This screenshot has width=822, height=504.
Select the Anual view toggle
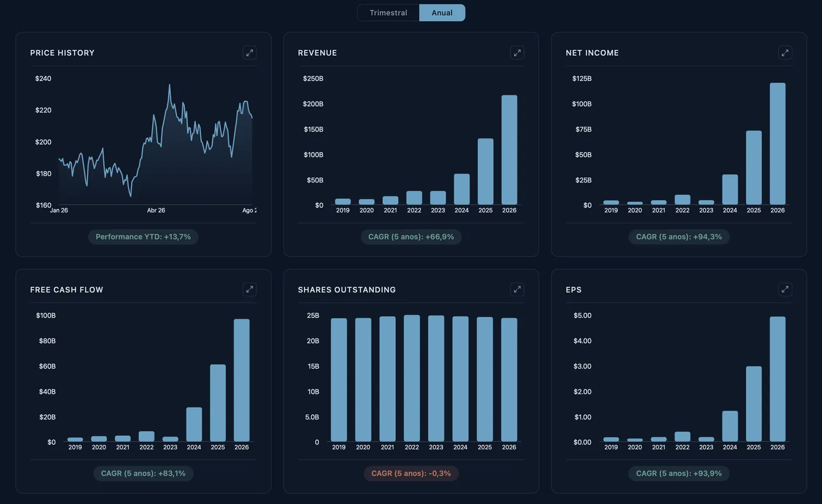[442, 13]
